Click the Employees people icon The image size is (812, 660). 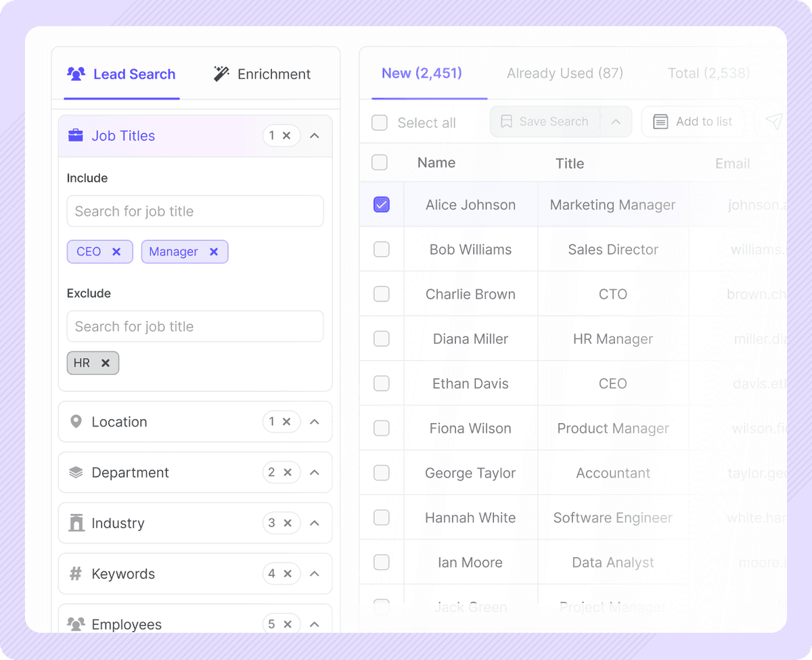tap(76, 624)
